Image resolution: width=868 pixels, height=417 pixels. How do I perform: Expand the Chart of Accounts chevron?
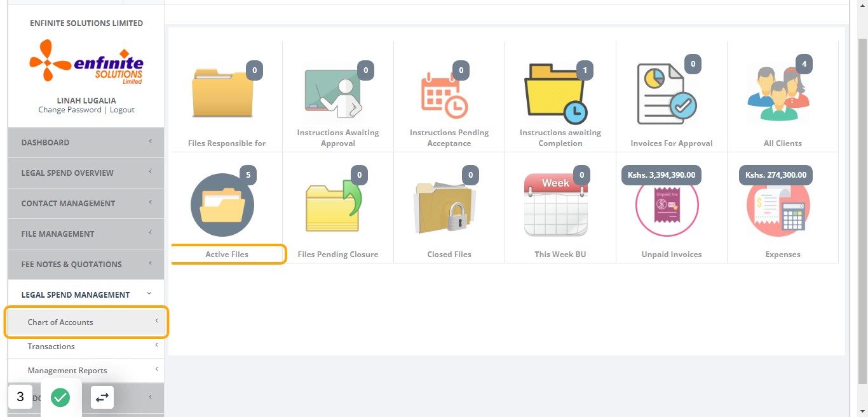(x=156, y=321)
